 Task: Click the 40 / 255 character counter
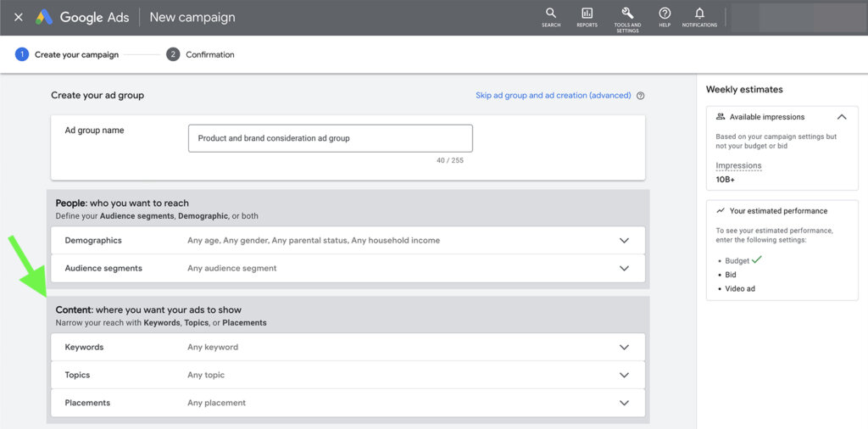point(450,160)
